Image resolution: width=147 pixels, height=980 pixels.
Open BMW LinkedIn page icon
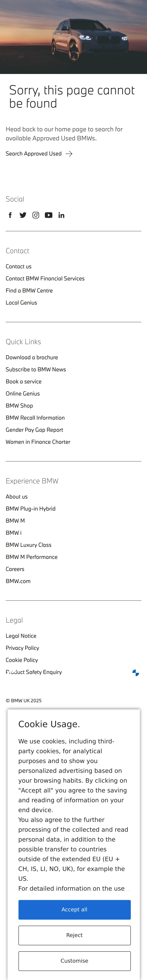pyautogui.click(x=61, y=215)
